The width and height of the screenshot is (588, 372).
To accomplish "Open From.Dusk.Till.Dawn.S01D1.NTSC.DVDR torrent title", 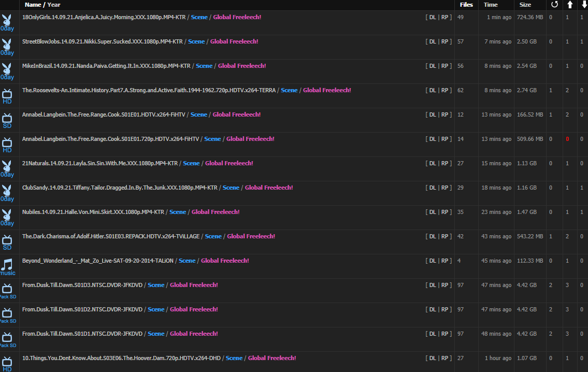I will click(x=82, y=334).
